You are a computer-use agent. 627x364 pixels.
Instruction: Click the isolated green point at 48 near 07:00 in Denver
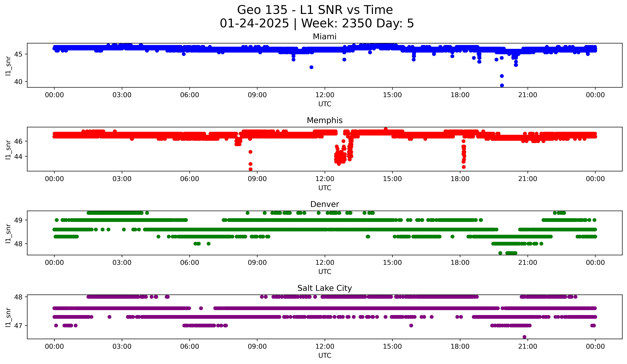[x=209, y=244]
